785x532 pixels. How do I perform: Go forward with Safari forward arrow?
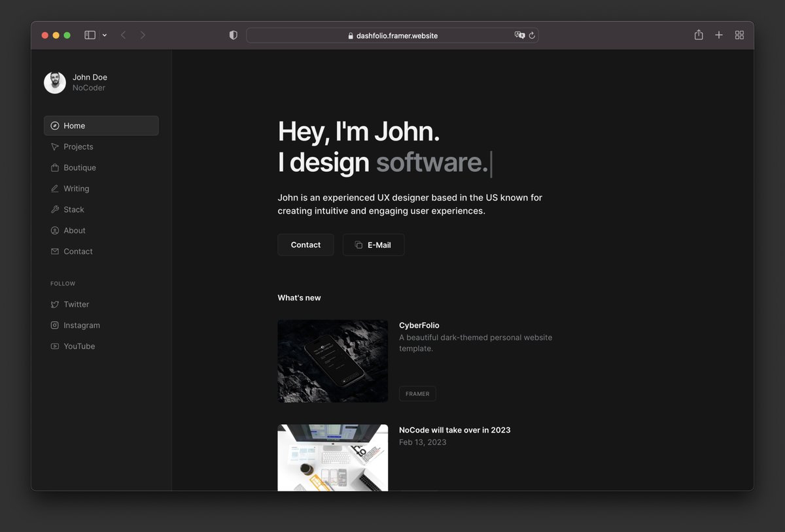[143, 35]
